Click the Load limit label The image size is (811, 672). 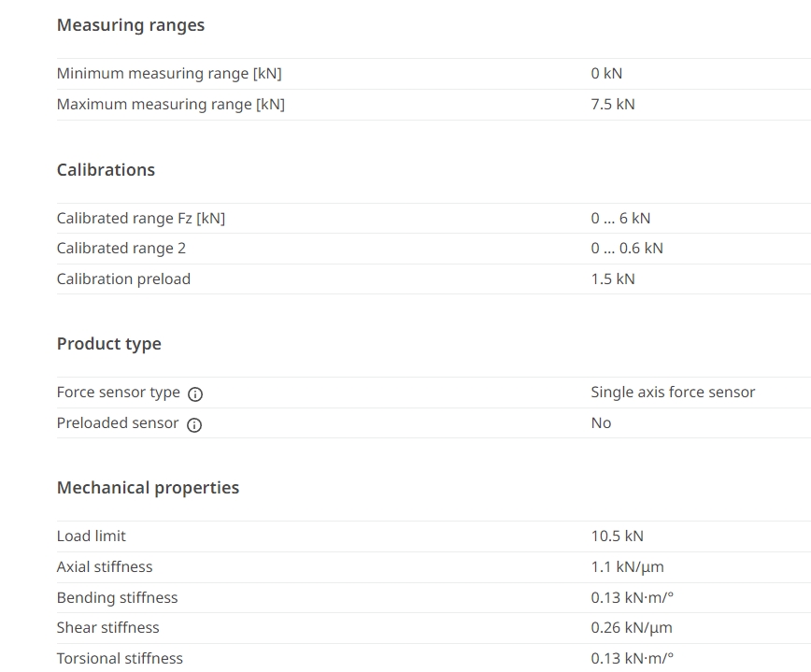coord(91,536)
